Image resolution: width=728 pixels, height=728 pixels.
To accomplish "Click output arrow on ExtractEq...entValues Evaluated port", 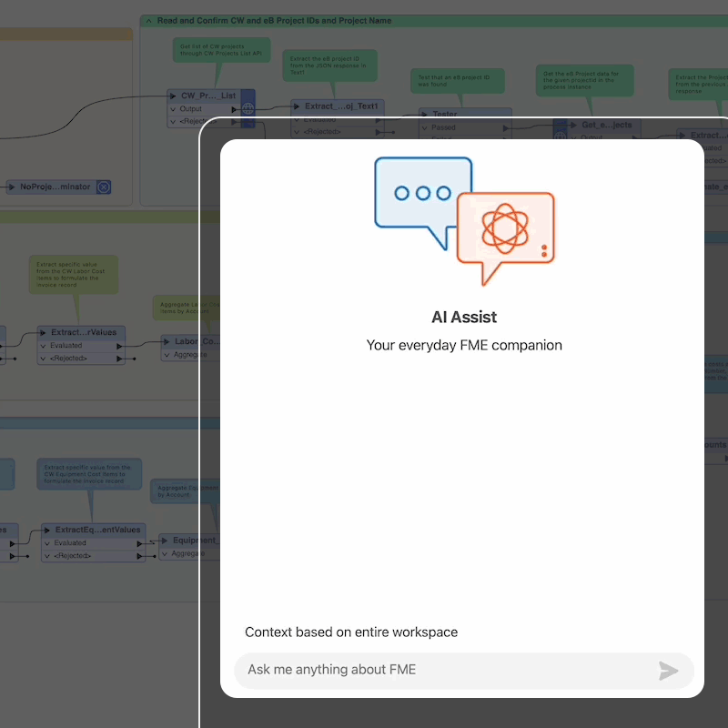I will click(139, 543).
